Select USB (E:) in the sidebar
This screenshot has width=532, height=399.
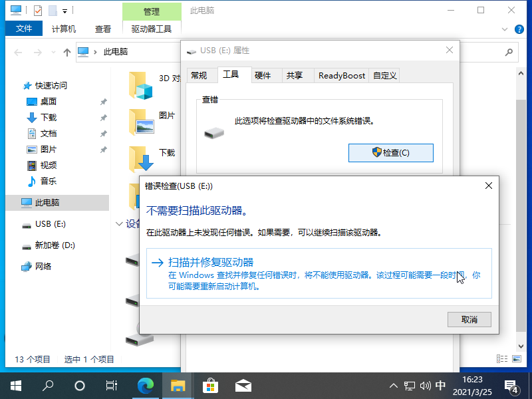point(50,224)
